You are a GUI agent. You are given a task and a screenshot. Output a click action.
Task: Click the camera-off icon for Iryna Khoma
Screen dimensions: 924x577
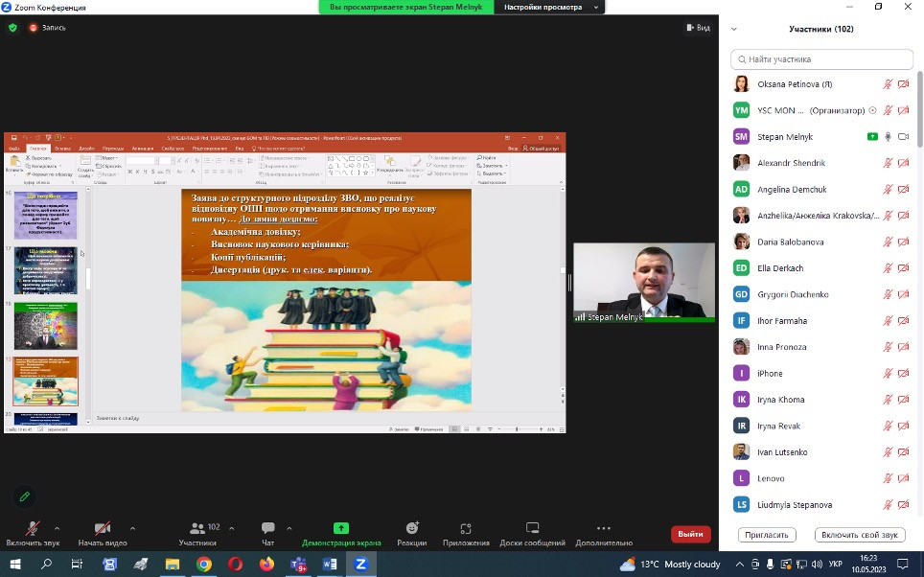(x=903, y=400)
